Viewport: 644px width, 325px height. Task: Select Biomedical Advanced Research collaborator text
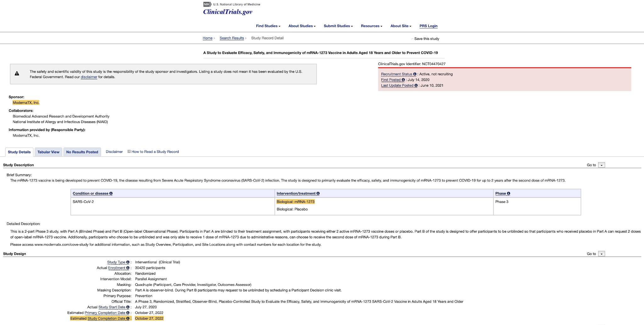coord(61,116)
